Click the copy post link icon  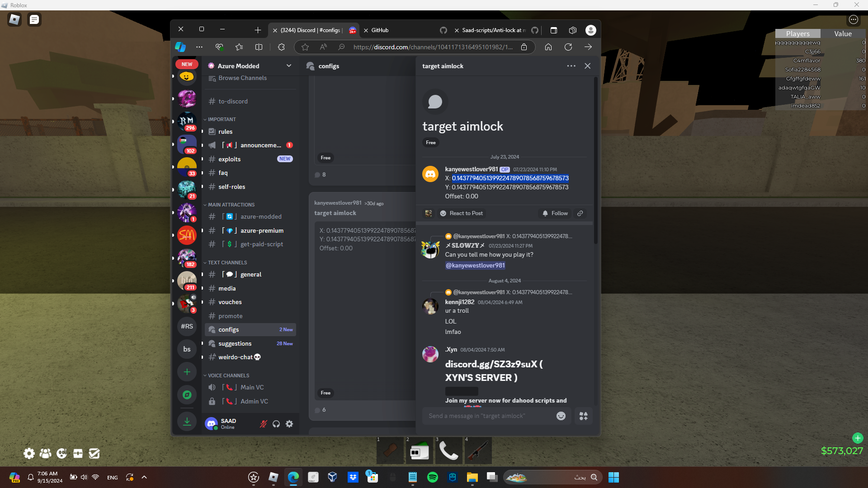pos(580,213)
